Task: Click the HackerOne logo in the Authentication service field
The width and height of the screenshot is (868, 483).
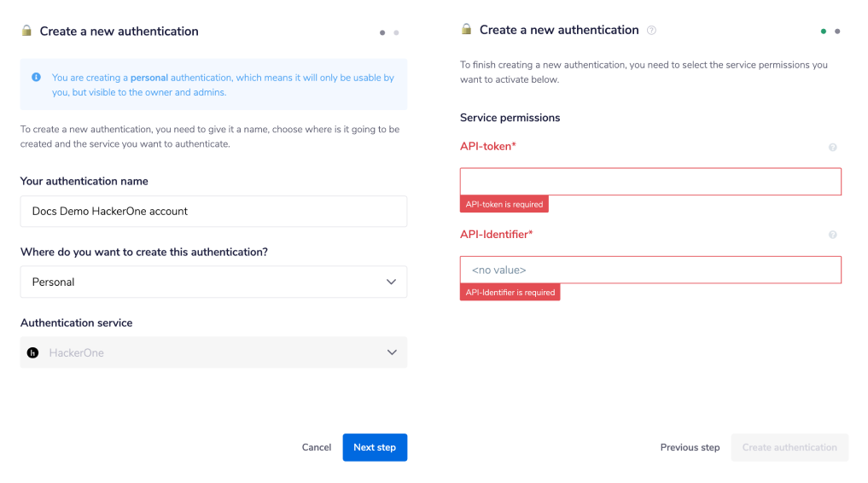Action: click(x=32, y=352)
